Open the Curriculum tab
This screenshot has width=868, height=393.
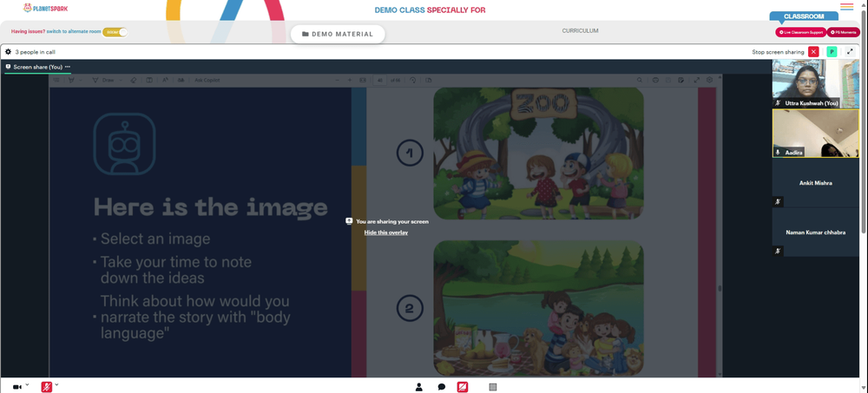tap(580, 31)
